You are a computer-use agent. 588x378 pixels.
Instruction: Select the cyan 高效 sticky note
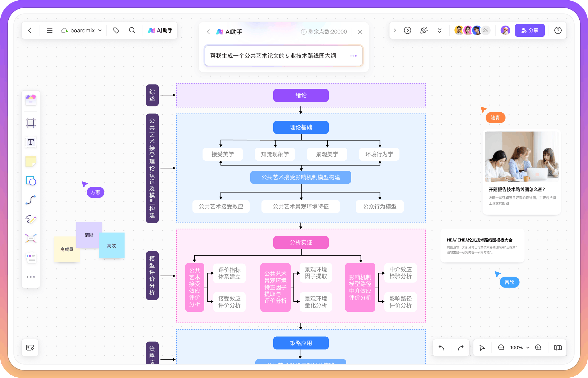111,245
